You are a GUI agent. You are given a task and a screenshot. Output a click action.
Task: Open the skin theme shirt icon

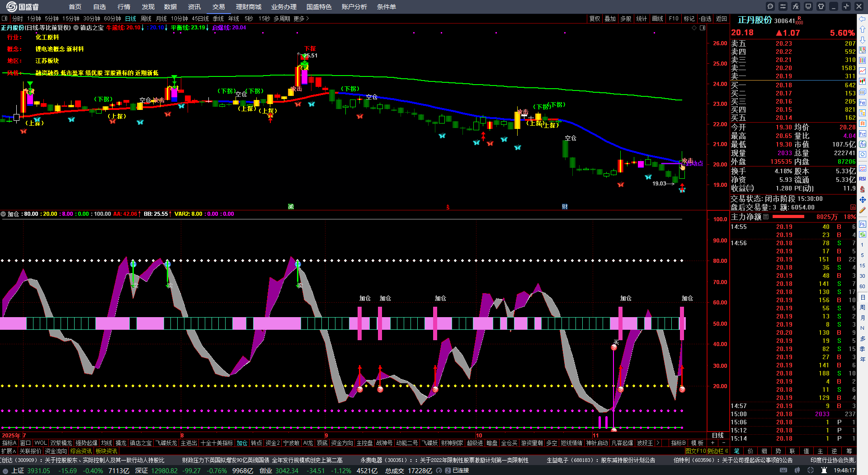click(x=821, y=6)
